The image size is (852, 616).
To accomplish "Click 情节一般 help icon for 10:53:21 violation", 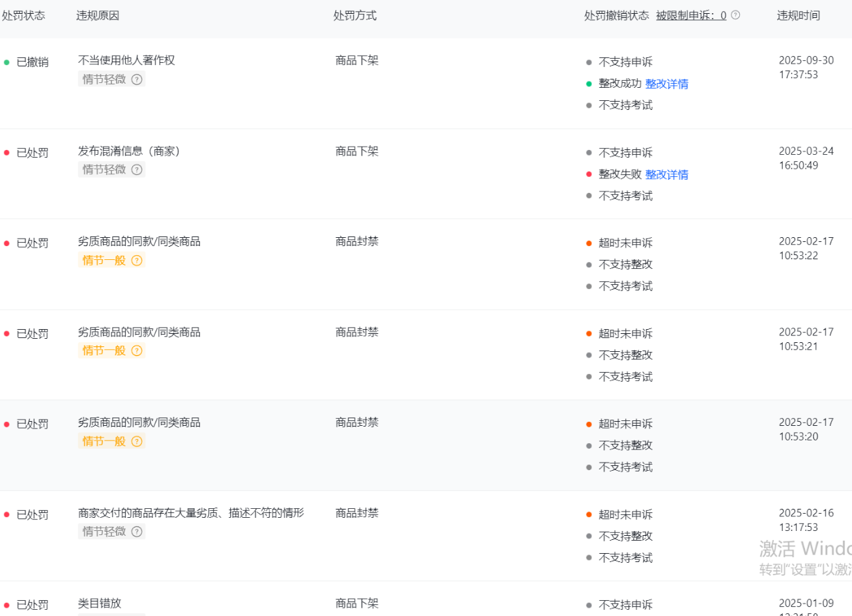I will [137, 351].
